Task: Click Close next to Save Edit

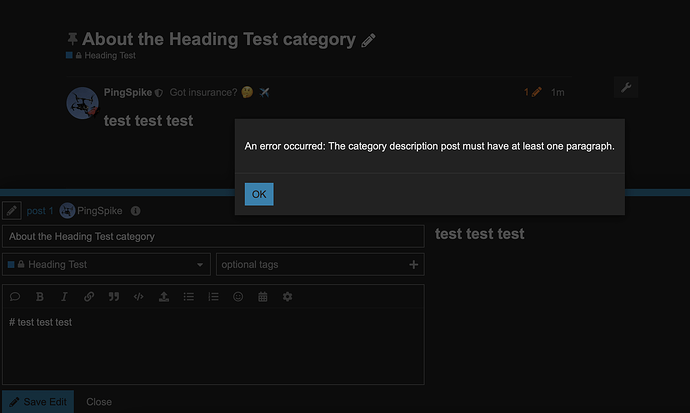Action: coord(99,402)
